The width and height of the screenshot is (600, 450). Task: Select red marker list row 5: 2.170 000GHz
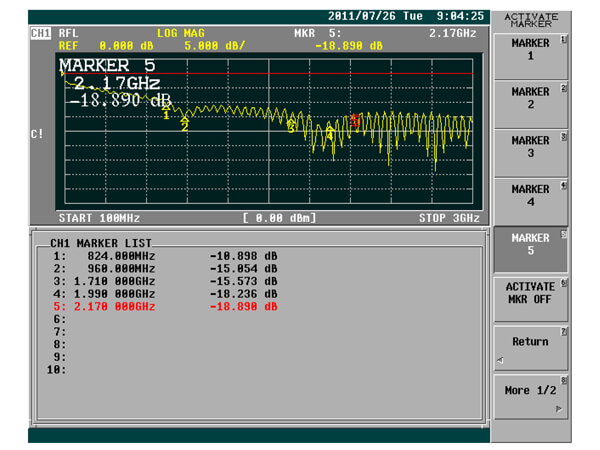click(x=166, y=307)
